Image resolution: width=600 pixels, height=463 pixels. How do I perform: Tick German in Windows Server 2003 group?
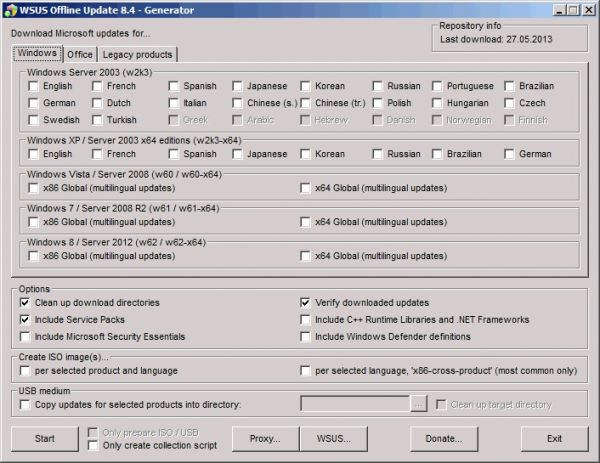33,103
